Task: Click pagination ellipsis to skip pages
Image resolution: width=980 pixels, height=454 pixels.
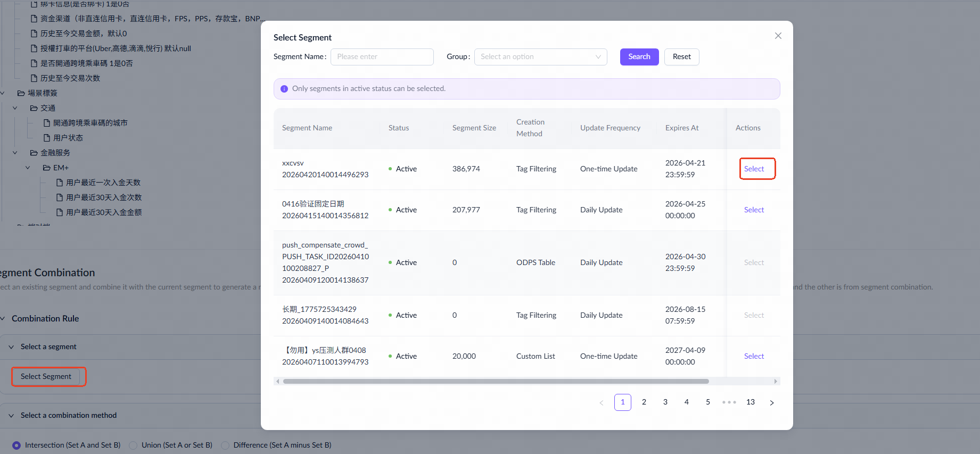Action: (729, 402)
